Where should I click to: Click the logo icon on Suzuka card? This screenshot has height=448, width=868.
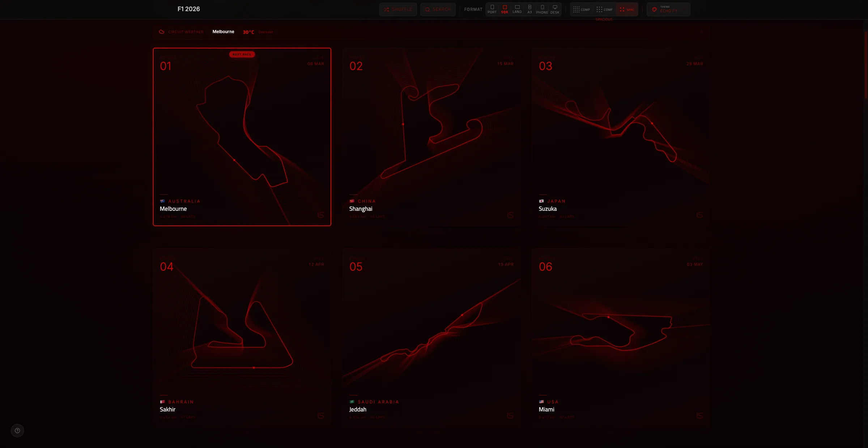(x=700, y=215)
